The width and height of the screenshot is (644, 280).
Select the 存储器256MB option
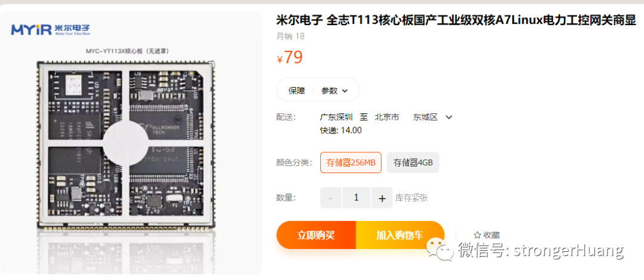pyautogui.click(x=351, y=162)
